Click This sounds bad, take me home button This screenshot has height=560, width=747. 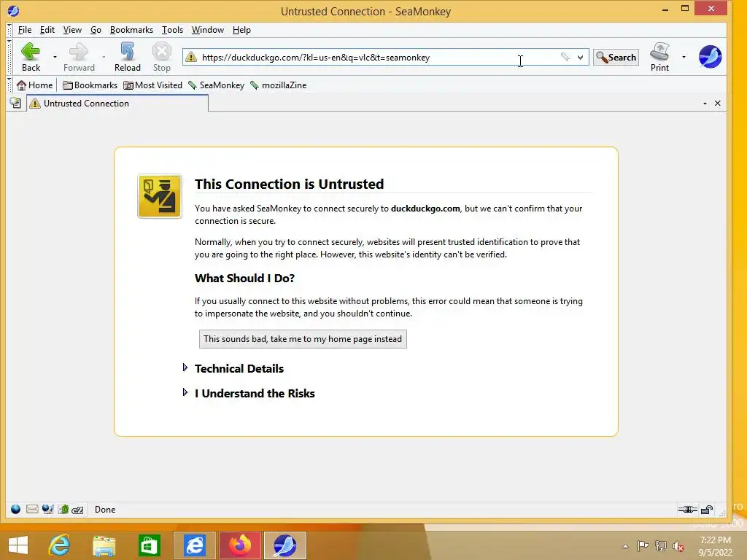click(303, 339)
